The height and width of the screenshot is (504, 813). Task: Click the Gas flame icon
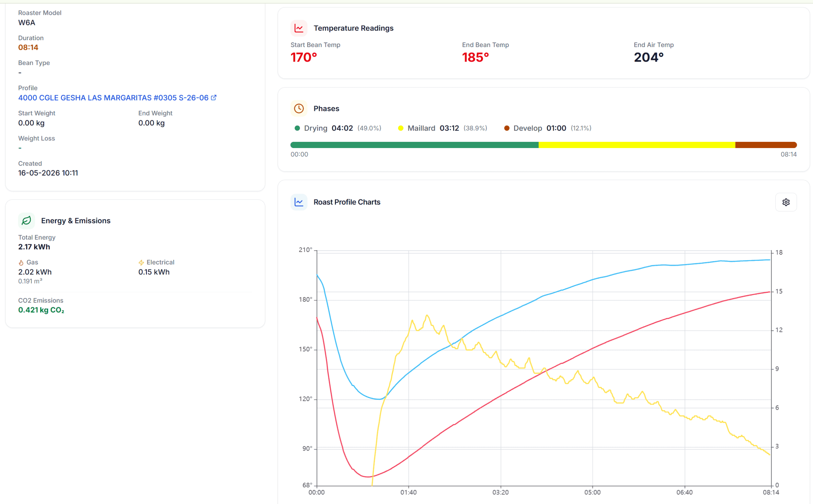(x=21, y=263)
